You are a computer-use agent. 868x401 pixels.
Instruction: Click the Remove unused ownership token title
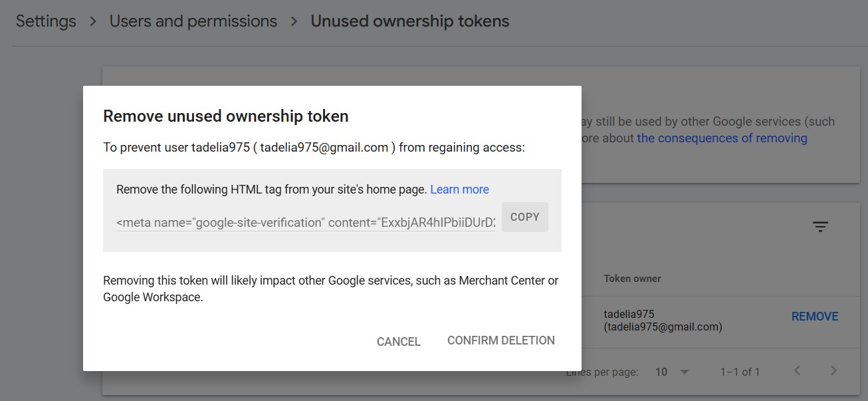226,116
